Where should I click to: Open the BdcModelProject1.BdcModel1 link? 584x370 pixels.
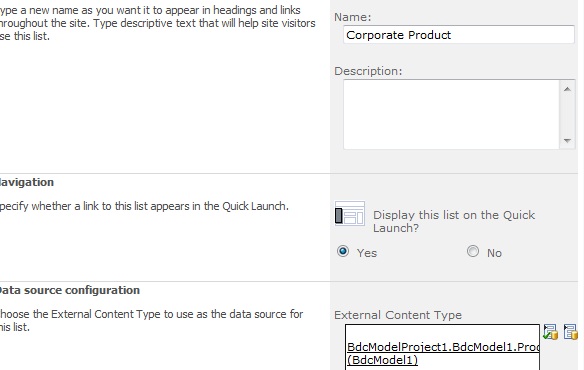point(443,347)
